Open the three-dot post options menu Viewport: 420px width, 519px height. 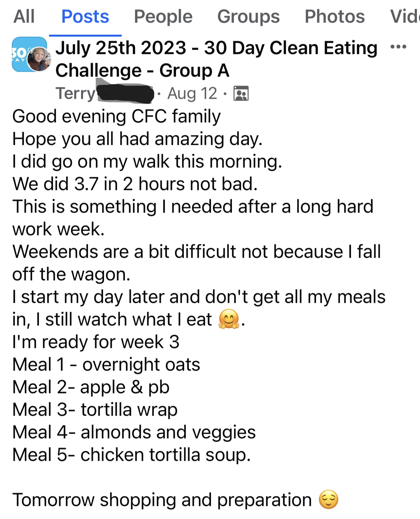click(x=398, y=47)
